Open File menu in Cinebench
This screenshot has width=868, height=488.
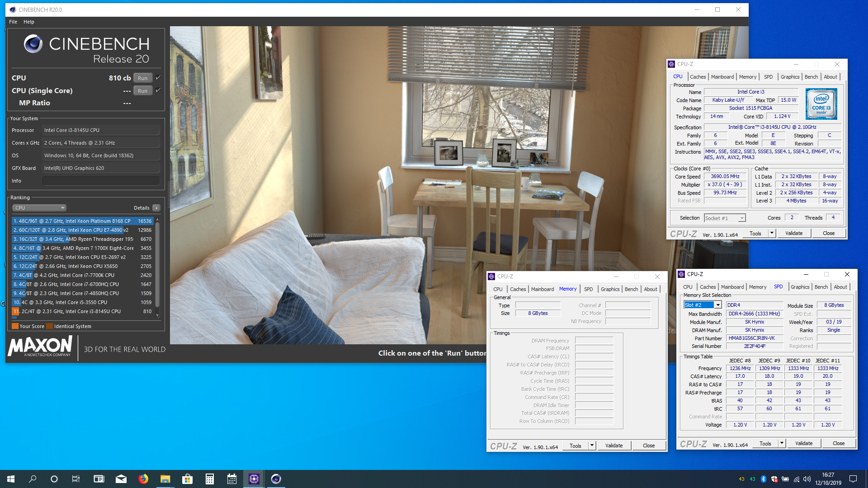[x=13, y=22]
